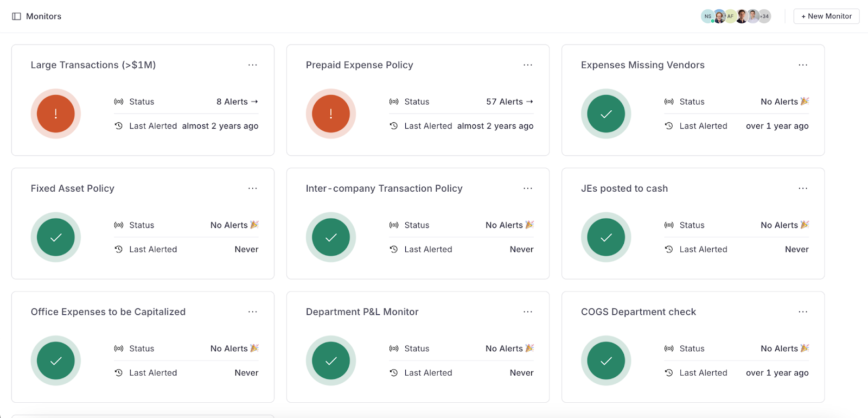The height and width of the screenshot is (418, 868).
Task: Click the AF user avatar in the header
Action: [730, 16]
